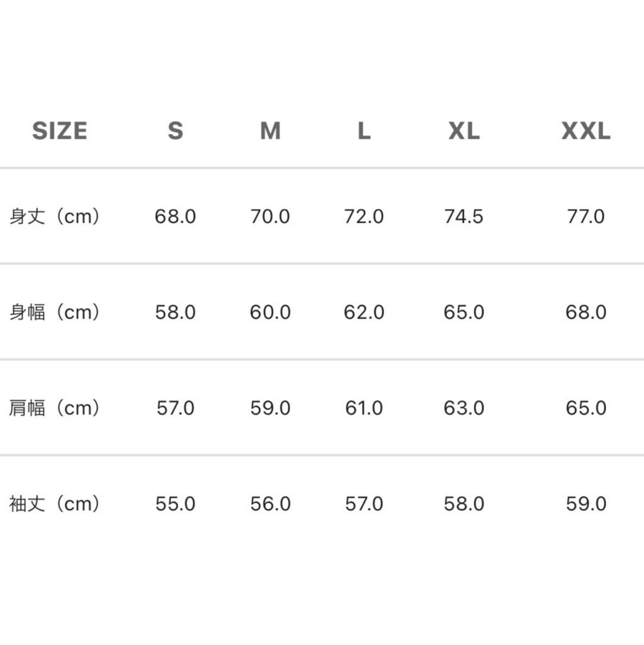Select the 袖丈 (cm) row label

point(55,504)
